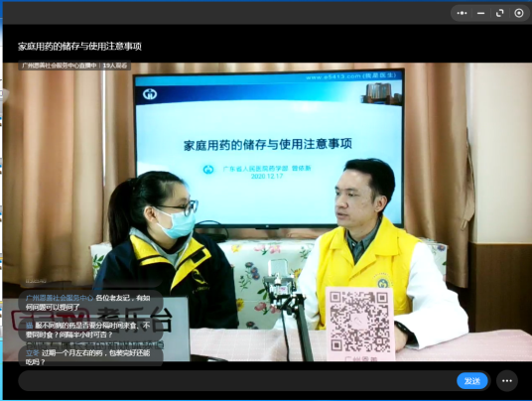Open the three-dot menu in top capsule

click(462, 13)
